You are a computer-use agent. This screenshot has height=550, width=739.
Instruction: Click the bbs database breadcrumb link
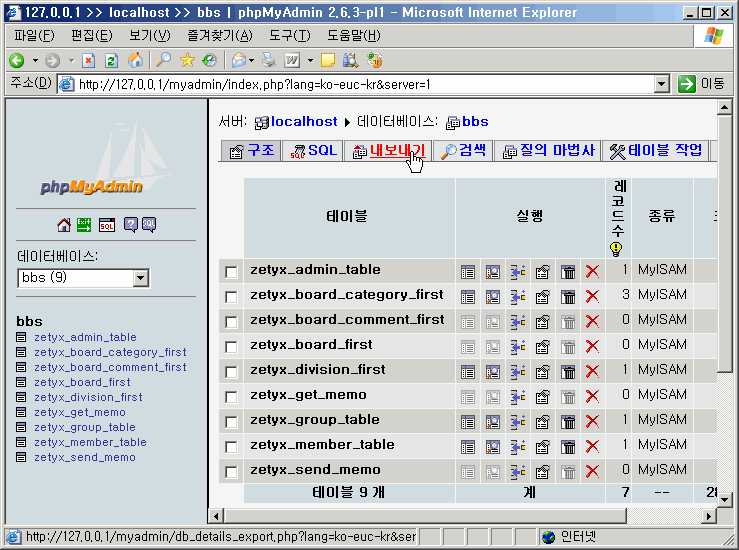tap(475, 122)
